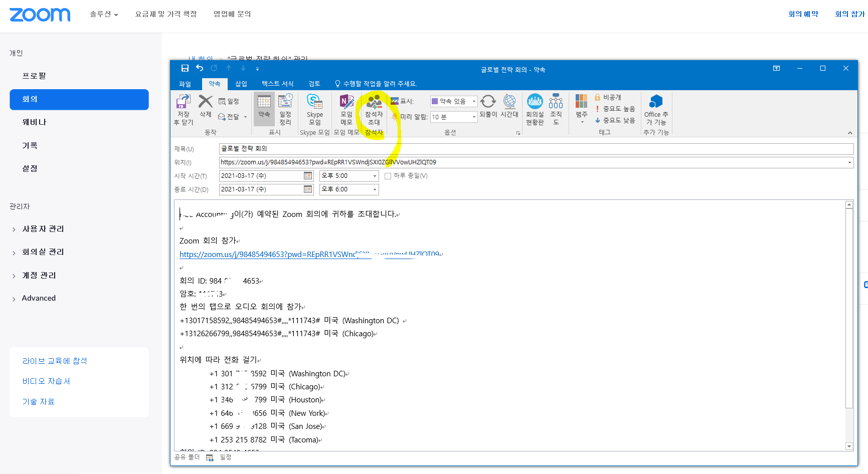Viewport: 868px width, 474px height.
Task: Click 참석자 초대 (Invite Attendees)
Action: [x=374, y=109]
